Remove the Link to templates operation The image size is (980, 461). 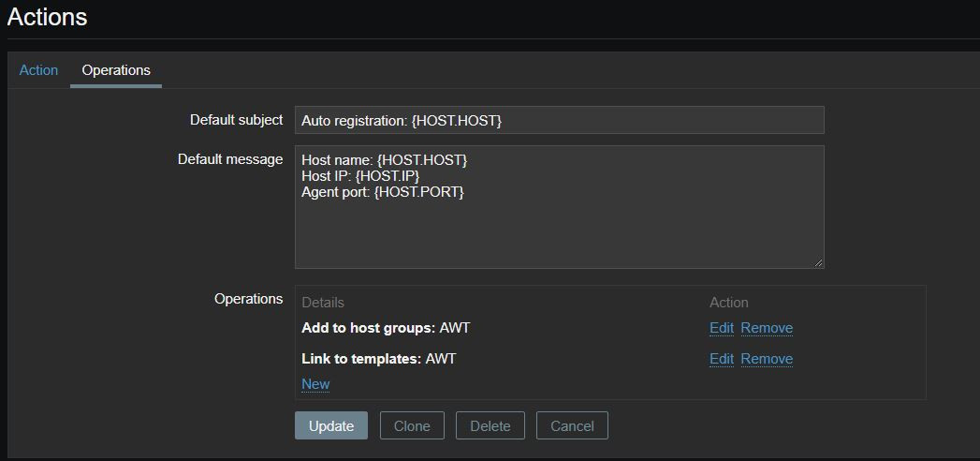click(x=767, y=359)
